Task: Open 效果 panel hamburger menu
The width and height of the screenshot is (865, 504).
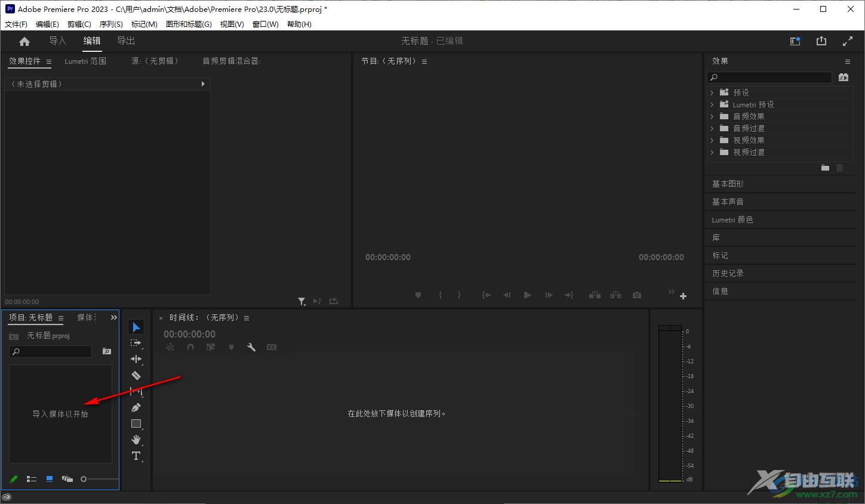Action: coord(847,61)
